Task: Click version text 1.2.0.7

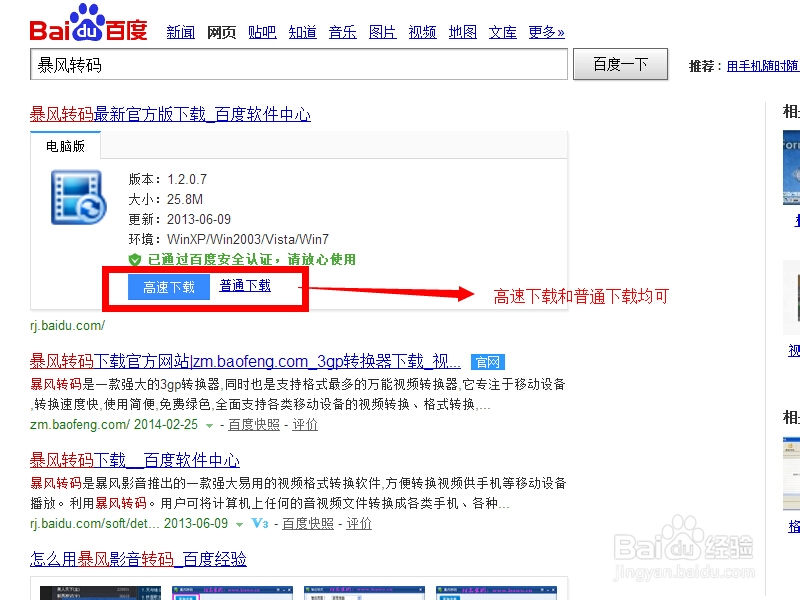Action: [187, 180]
